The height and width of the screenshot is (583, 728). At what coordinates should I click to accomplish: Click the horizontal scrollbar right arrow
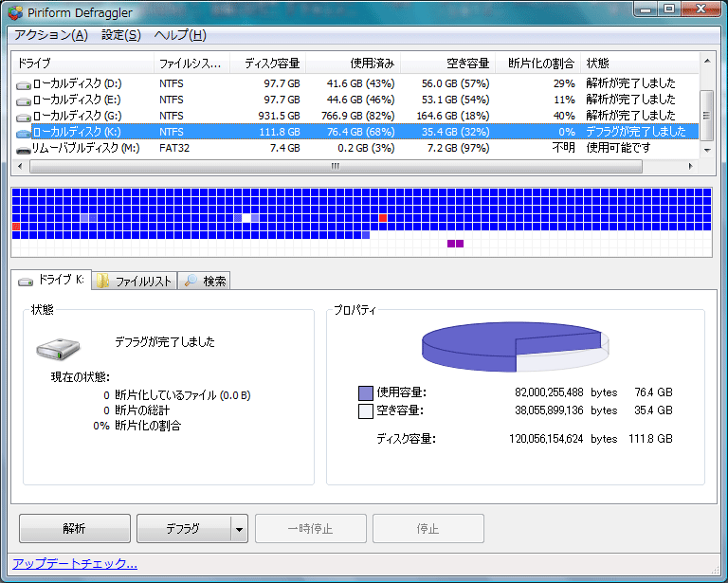coord(690,166)
